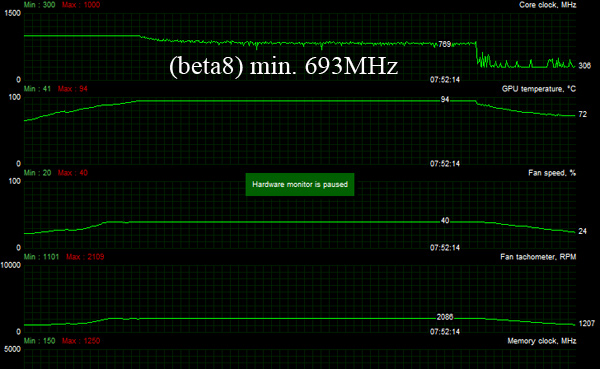The height and width of the screenshot is (369, 600).
Task: Click the 94 marker value on the temperature curve
Action: tap(445, 100)
